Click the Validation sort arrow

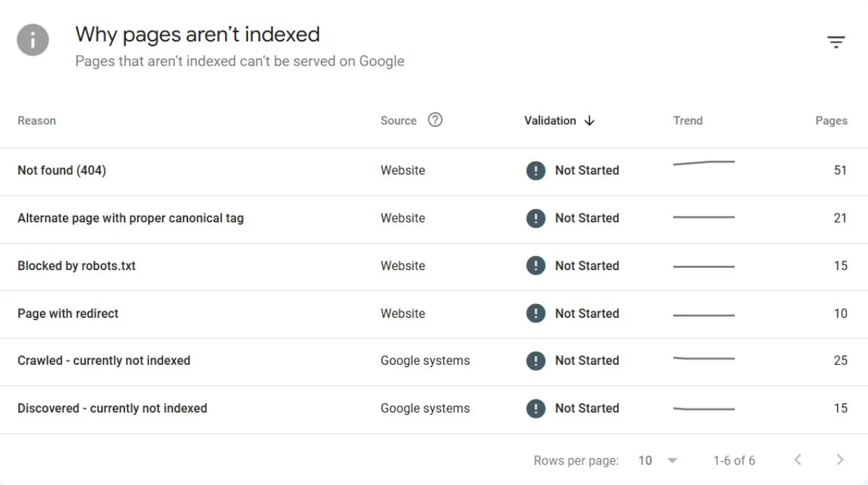pos(590,121)
